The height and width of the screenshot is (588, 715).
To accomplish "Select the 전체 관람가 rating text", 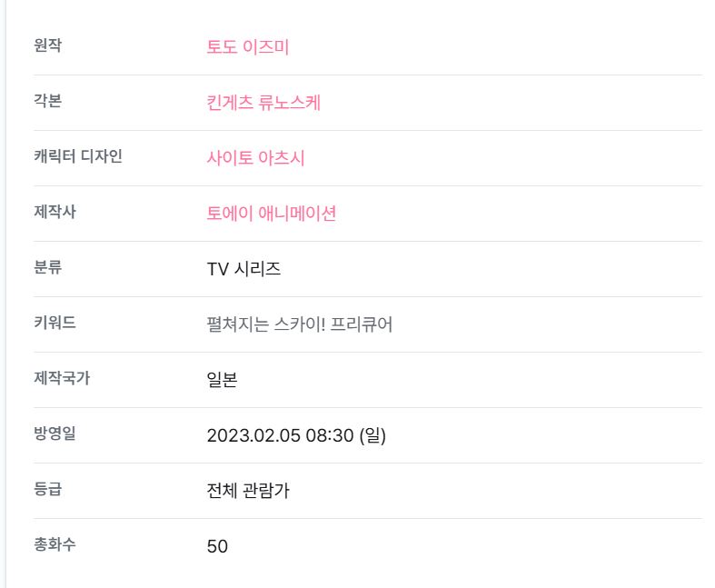I will [248, 491].
